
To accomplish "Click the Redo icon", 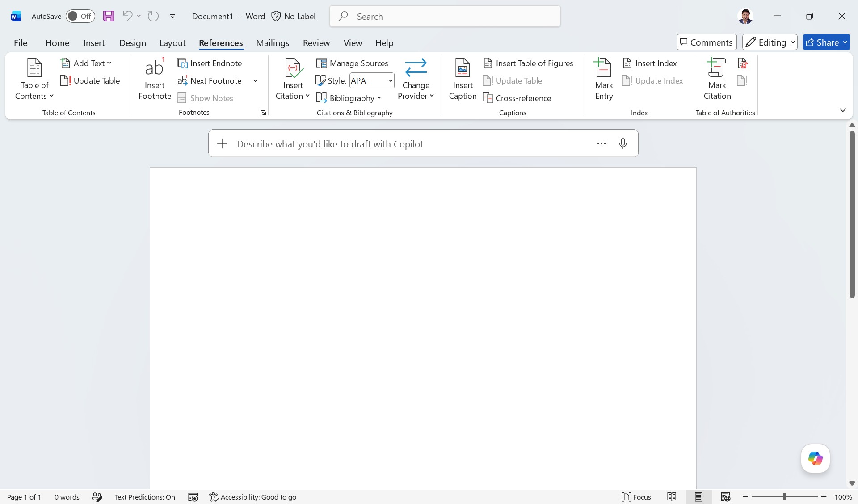I will [153, 16].
